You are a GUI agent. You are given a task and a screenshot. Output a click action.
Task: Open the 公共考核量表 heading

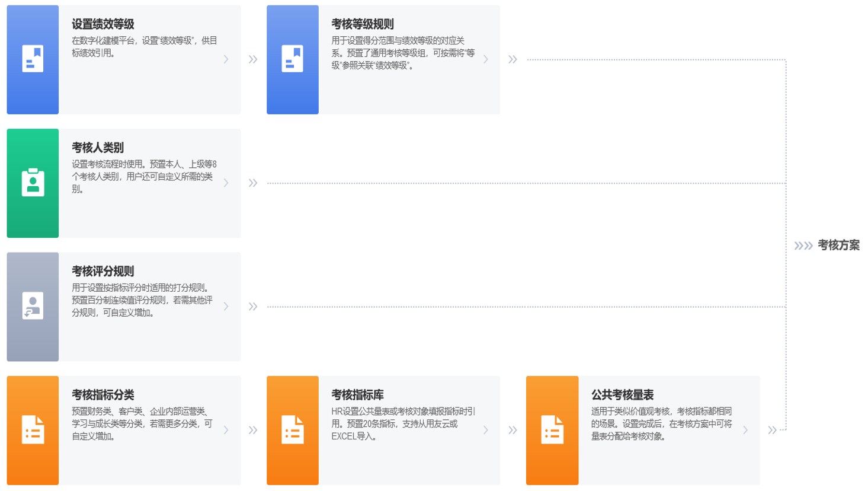point(622,394)
